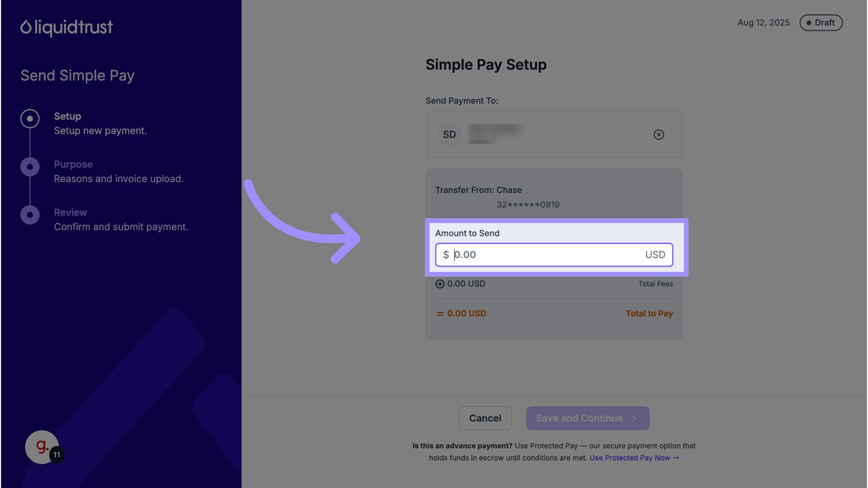This screenshot has height=488, width=868.
Task: Go to the Review step label
Action: pos(71,212)
